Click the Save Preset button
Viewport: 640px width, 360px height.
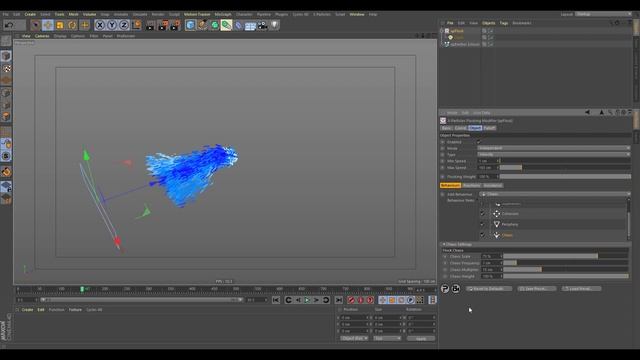[536, 289]
